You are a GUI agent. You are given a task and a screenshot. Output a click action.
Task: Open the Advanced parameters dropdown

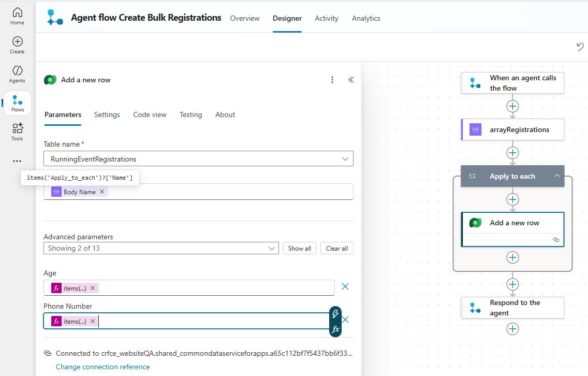[272, 249]
